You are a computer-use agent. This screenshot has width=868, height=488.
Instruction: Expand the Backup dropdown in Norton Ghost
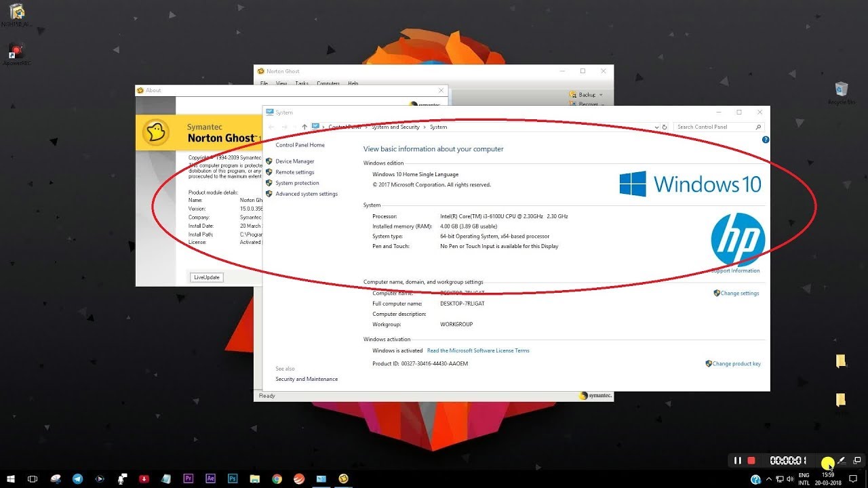click(600, 94)
